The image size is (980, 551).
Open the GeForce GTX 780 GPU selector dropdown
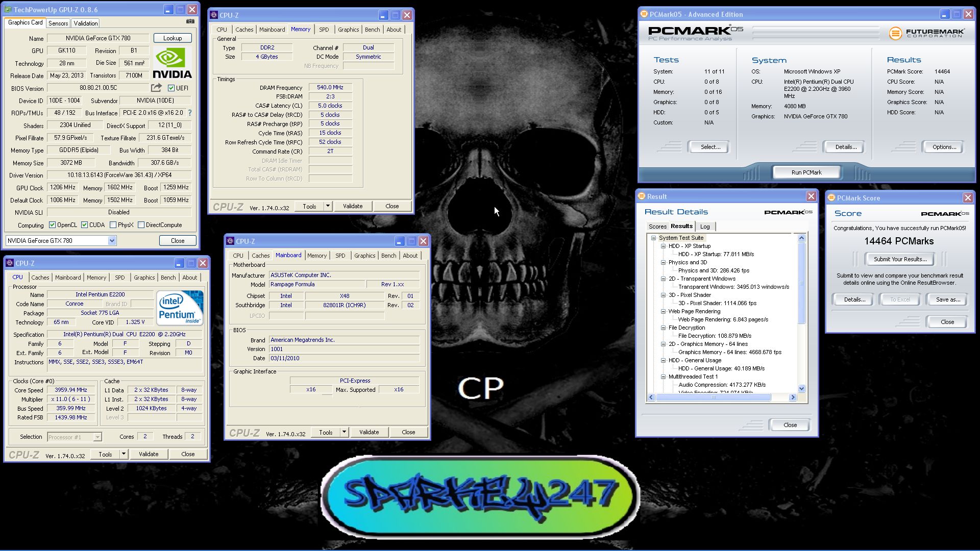coord(112,241)
